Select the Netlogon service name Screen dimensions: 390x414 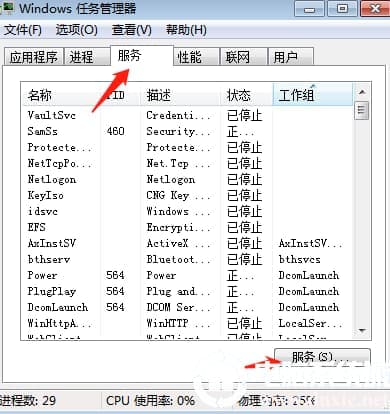52,179
